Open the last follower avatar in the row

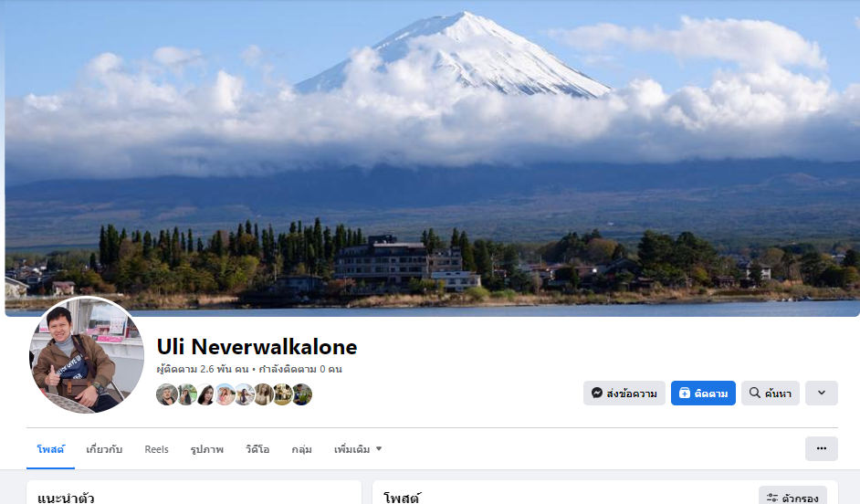coord(301,394)
